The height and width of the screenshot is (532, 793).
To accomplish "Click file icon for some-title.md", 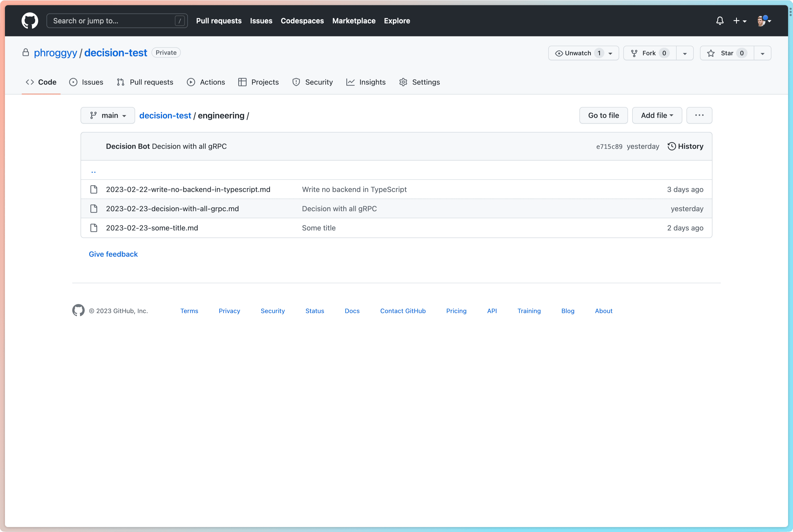I will tap(94, 228).
